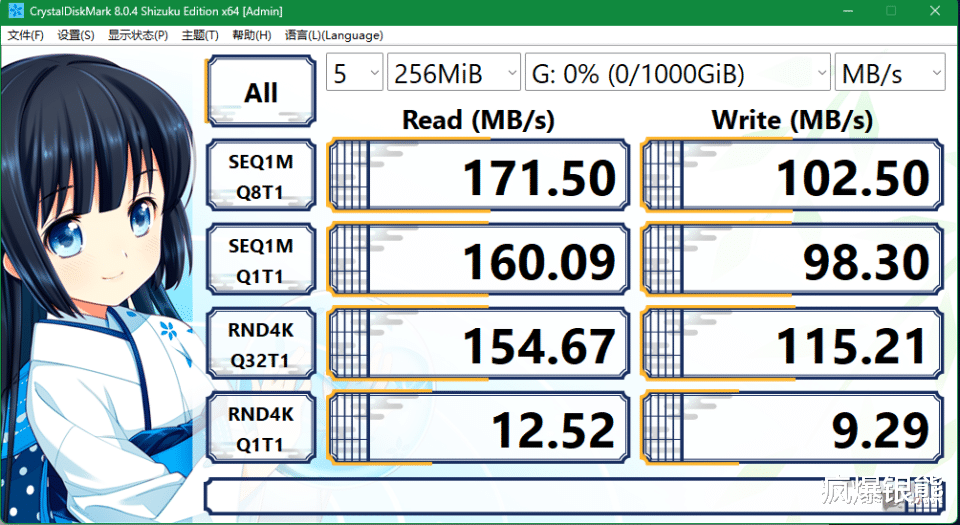Open the 语言(L)(Language) menu
The width and height of the screenshot is (960, 525).
(x=333, y=35)
